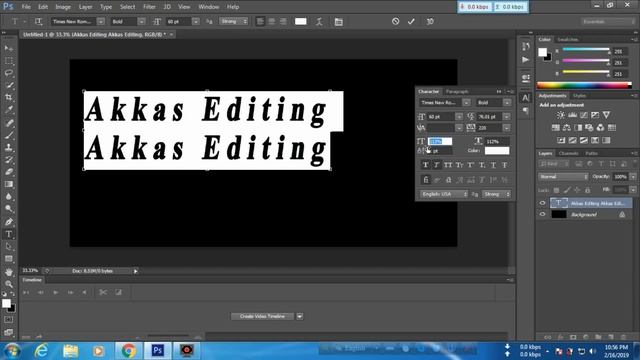The width and height of the screenshot is (640, 360).
Task: Toggle Strikethrough in Character panel
Action: pos(505,165)
